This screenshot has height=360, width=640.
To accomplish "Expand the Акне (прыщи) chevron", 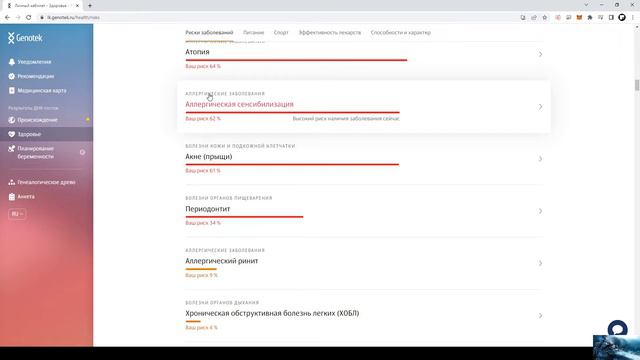I will (540, 159).
